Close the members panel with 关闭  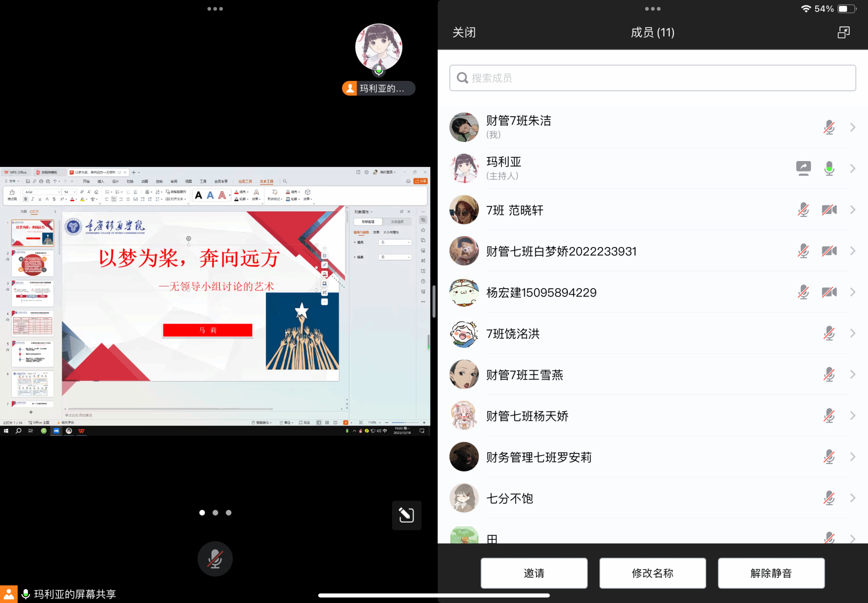[x=464, y=32]
